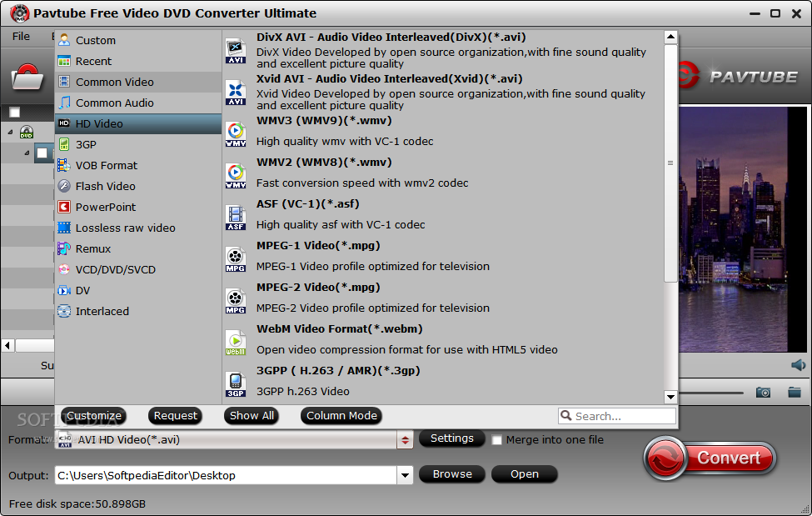Click the Xvid AVI format icon

pyautogui.click(x=236, y=93)
